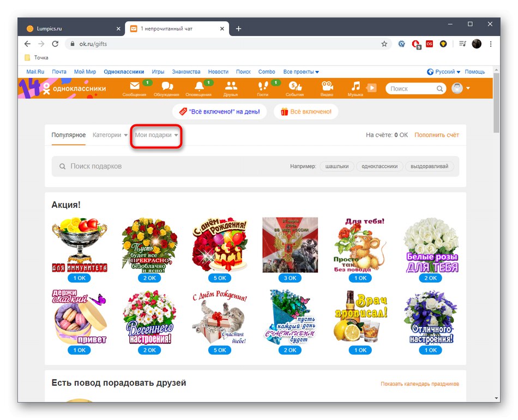Viewport: 518px width, 420px height.
Task: Open the Обсуждения chat bubbles icon
Action: [x=167, y=86]
